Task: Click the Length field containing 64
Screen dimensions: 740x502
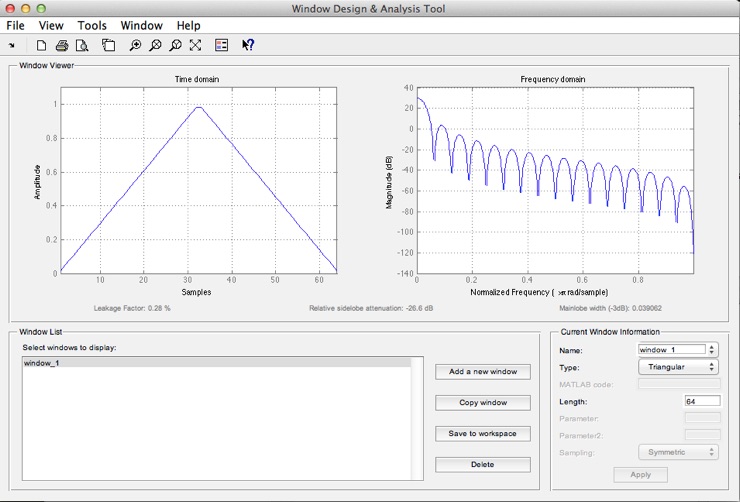Action: point(702,402)
